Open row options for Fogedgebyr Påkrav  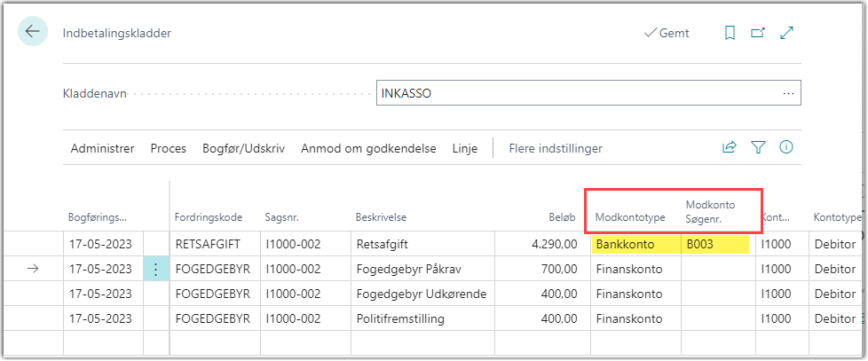[x=155, y=270]
